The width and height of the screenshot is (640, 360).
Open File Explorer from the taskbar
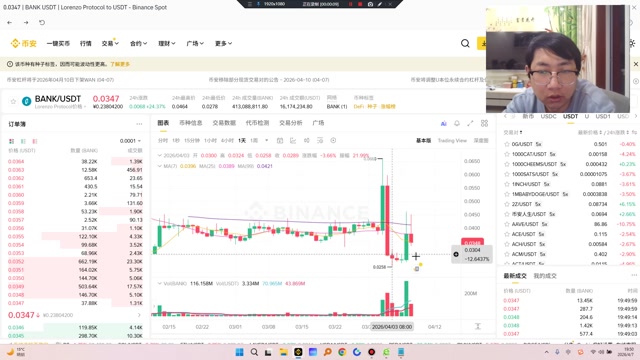[x=283, y=352]
